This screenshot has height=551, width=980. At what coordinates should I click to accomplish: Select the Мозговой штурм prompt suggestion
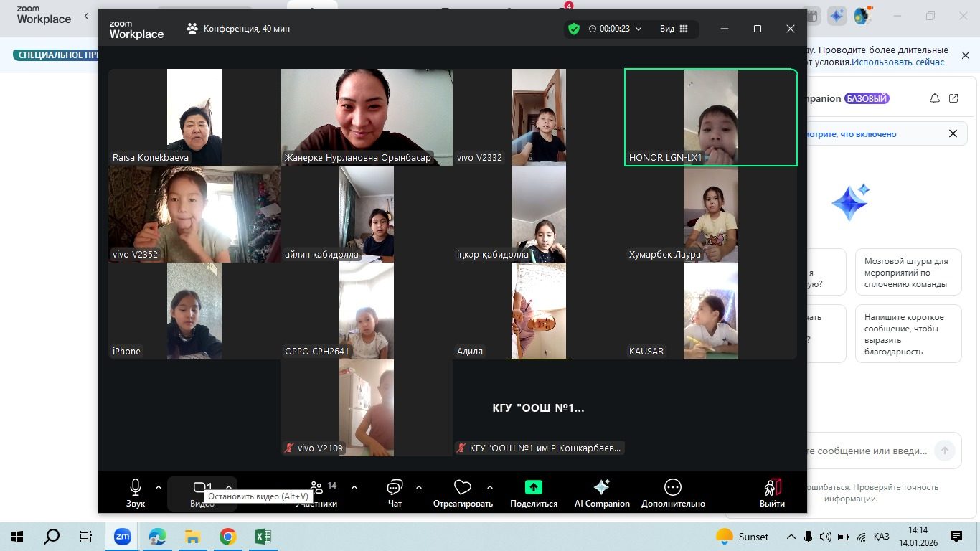point(908,273)
